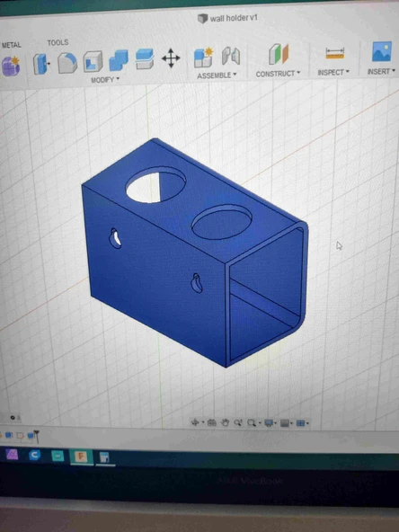Open the MODIFY dropdown menu
The image size is (399, 532).
point(105,80)
